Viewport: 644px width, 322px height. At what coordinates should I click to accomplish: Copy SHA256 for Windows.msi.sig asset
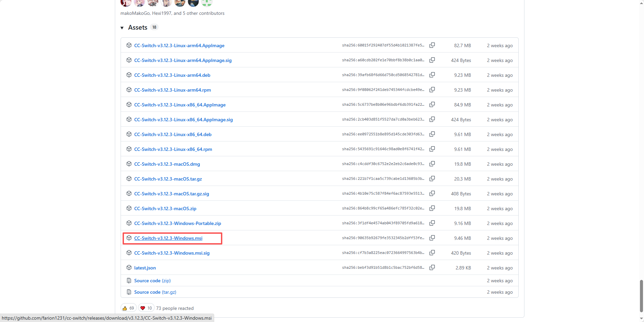432,253
